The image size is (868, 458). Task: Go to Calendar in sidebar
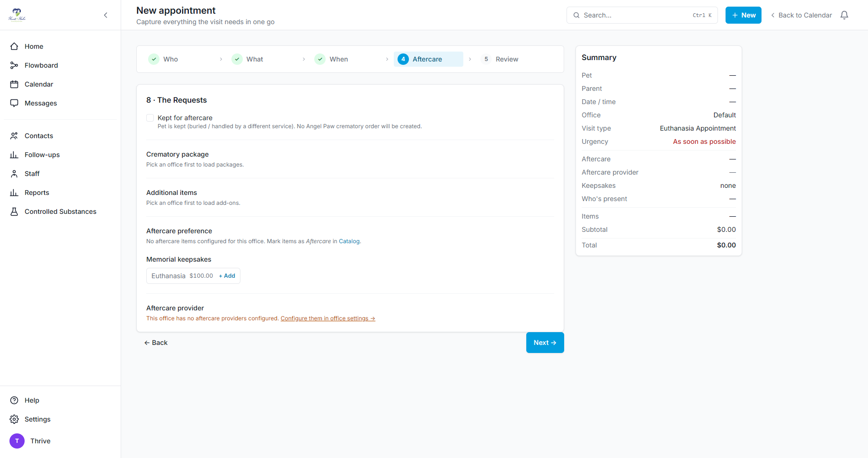click(61, 84)
